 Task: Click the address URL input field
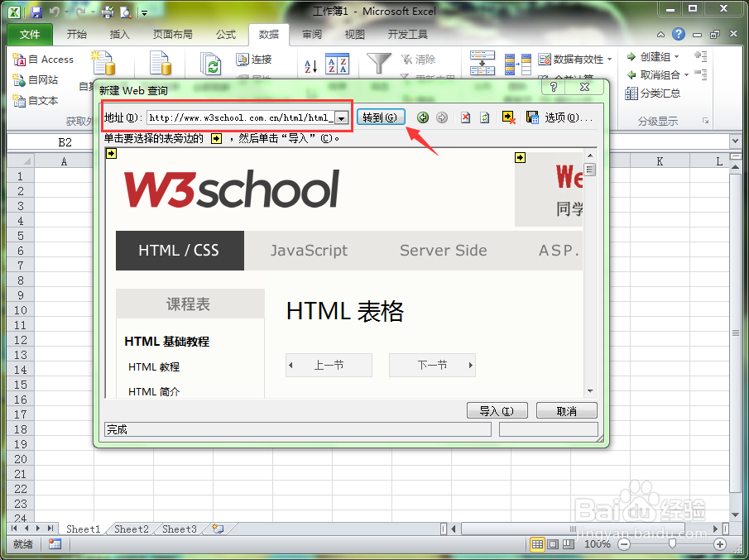pos(241,117)
